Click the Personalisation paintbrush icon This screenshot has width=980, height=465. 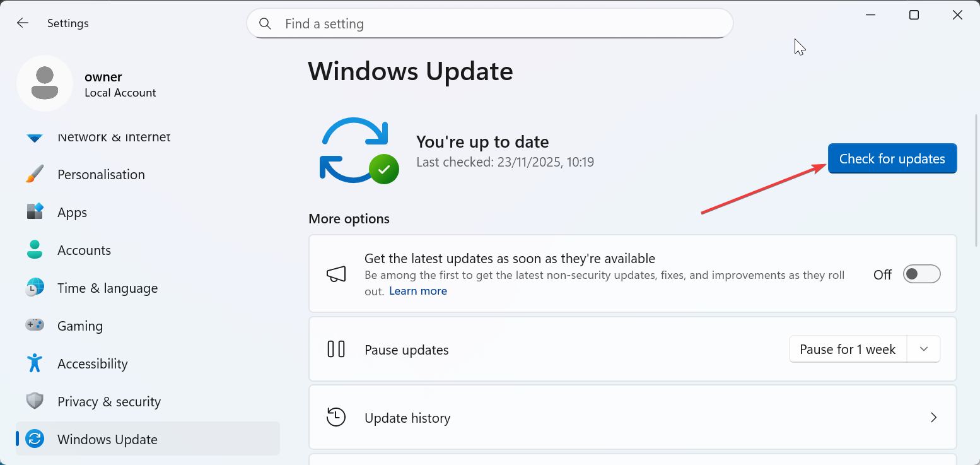[x=35, y=174]
